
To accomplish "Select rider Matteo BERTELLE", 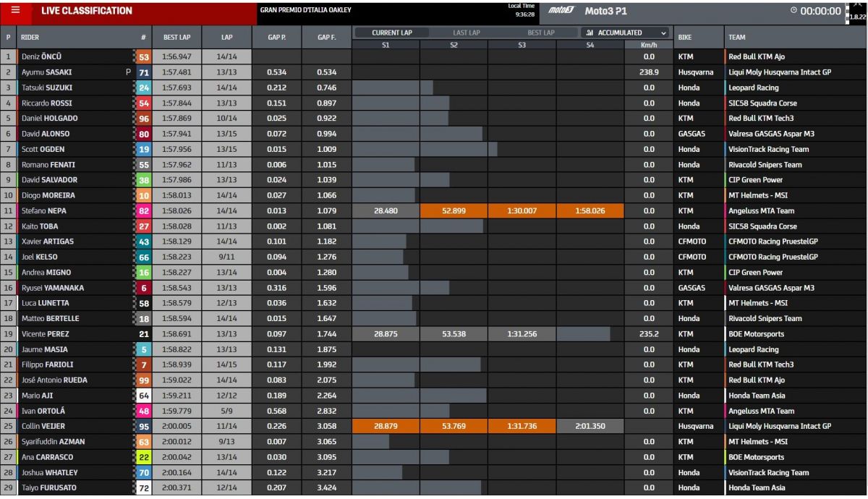I will coord(50,319).
